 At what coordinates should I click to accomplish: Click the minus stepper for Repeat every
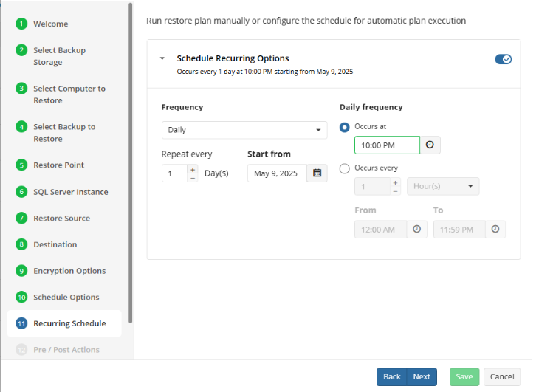[x=193, y=178]
